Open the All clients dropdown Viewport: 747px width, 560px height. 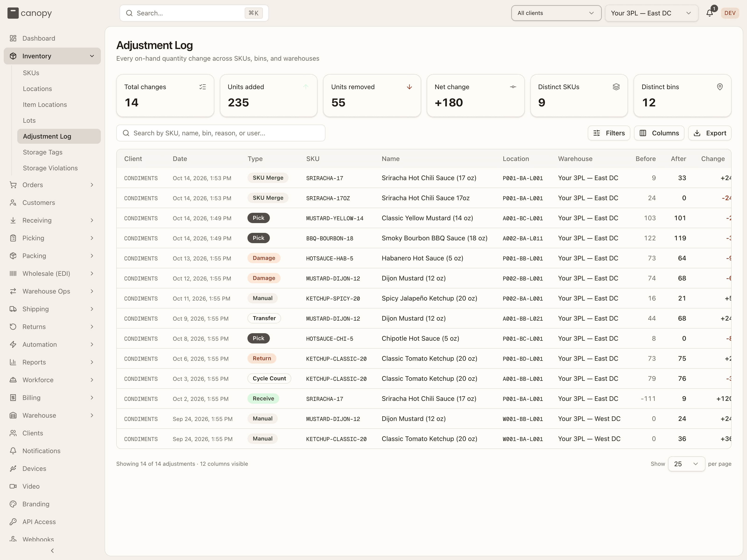tap(556, 13)
